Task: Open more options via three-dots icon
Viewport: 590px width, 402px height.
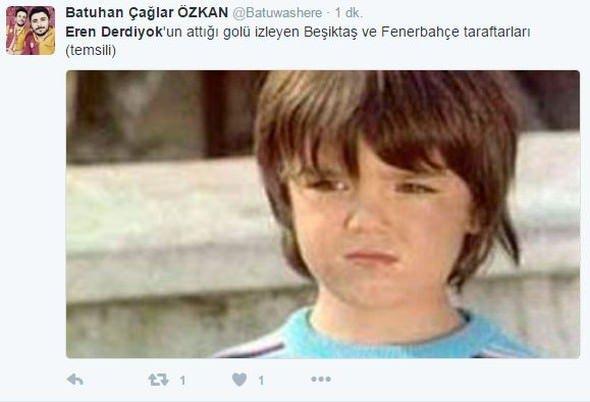Action: click(321, 379)
